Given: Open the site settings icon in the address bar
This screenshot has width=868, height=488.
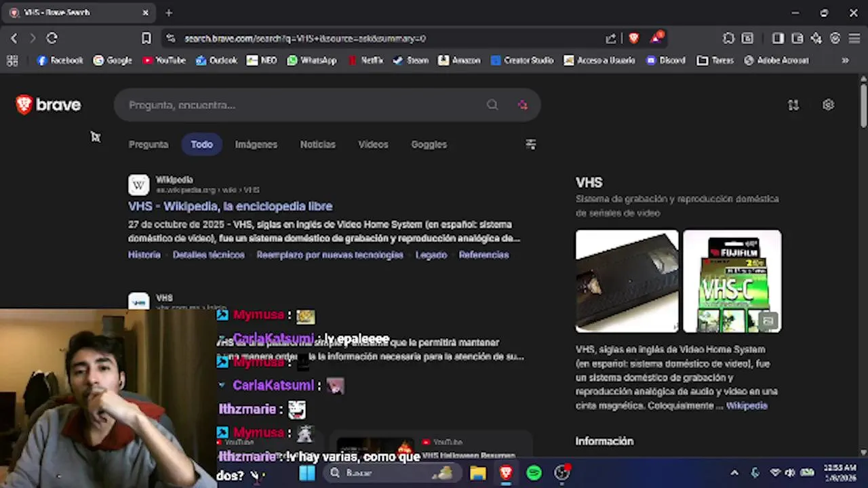Looking at the screenshot, I should [170, 39].
